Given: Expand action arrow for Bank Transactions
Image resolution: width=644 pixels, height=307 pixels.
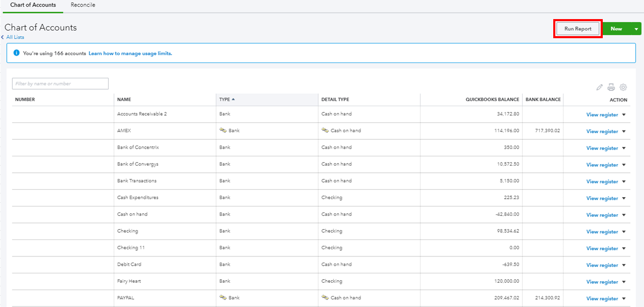Looking at the screenshot, I should pyautogui.click(x=624, y=181).
